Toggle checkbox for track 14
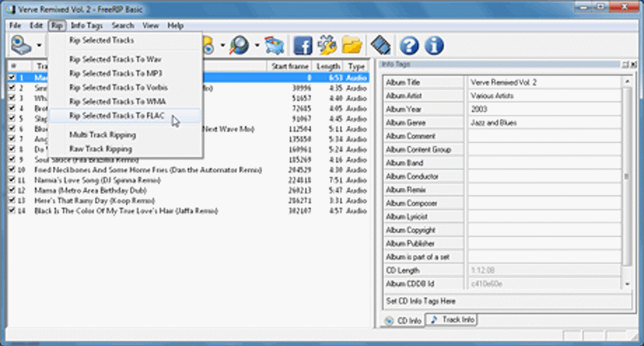644x346 pixels. coord(13,211)
